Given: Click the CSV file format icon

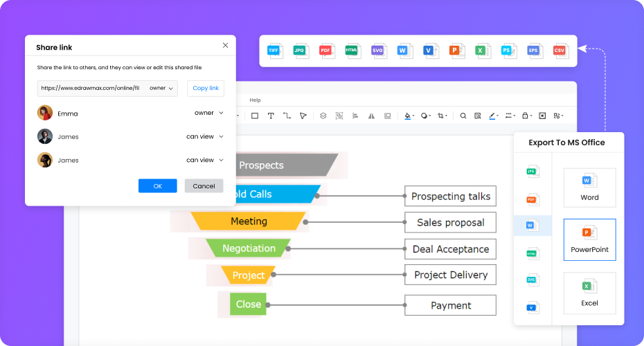Looking at the screenshot, I should click(559, 51).
